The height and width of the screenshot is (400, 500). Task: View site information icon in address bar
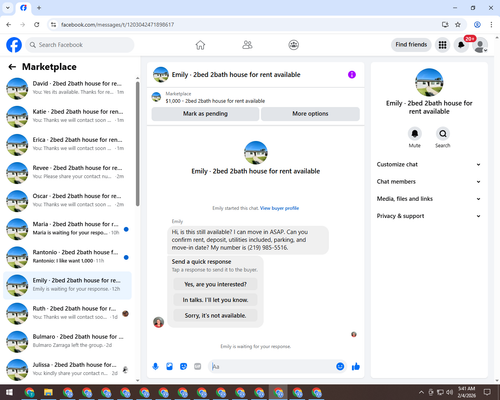[x=53, y=24]
